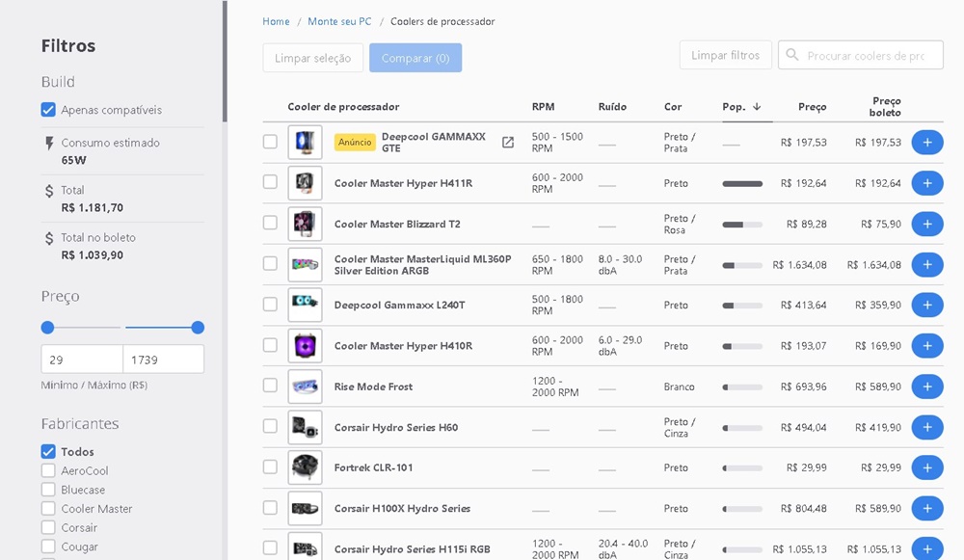Click R$ 1.634,08 price of MasterLiquid ML360P
The image size is (964, 560).
pyautogui.click(x=800, y=265)
